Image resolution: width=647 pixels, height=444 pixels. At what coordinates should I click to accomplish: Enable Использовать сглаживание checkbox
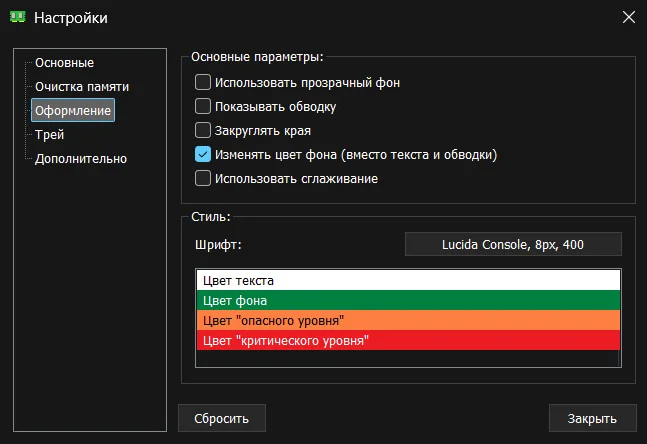(x=203, y=179)
